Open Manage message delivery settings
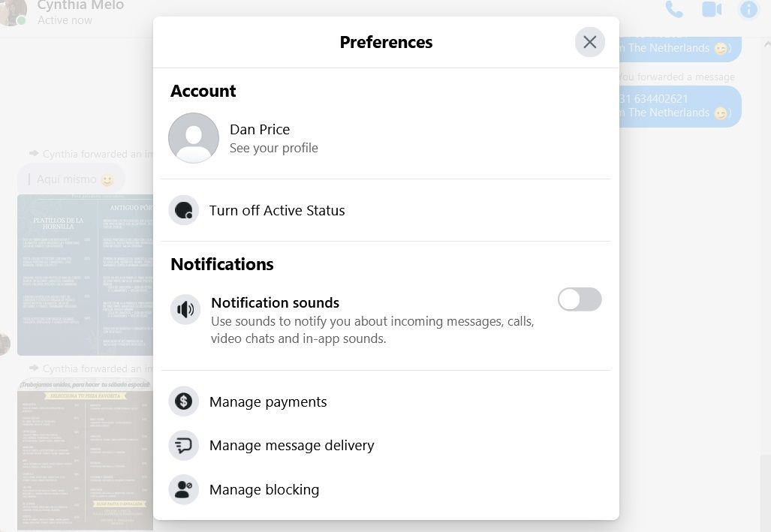Screen dimensions: 771x532 tap(291, 446)
